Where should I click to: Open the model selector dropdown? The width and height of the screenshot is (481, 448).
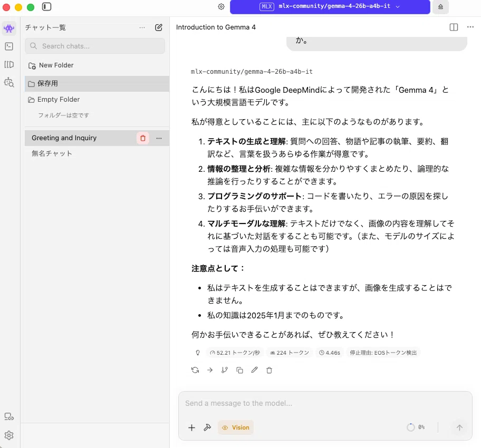coord(330,7)
